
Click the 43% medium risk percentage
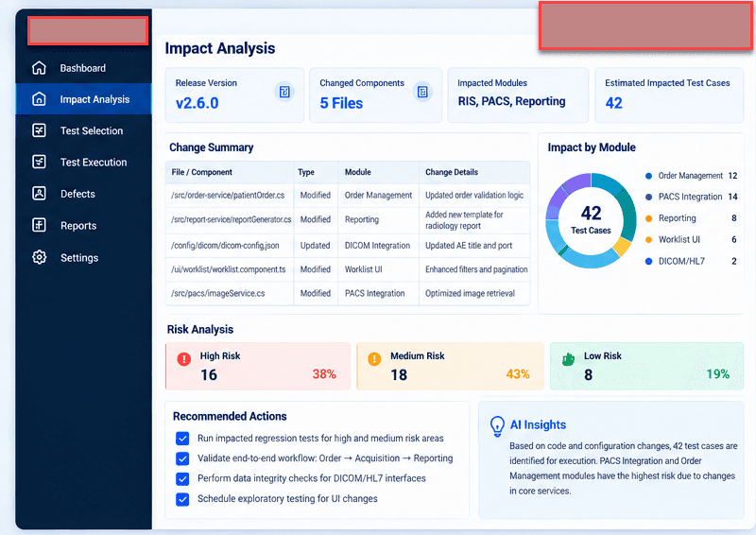[518, 374]
